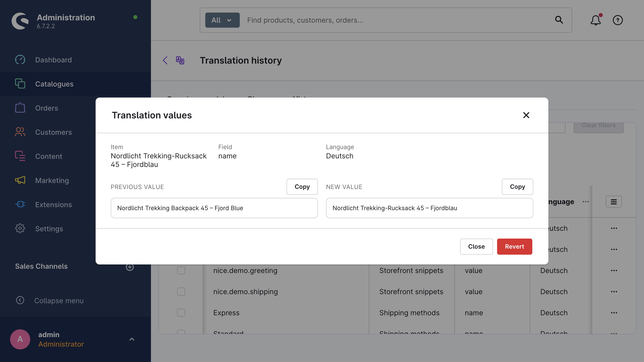Add a new sales channel plus icon
Image resolution: width=644 pixels, height=362 pixels.
(130, 267)
